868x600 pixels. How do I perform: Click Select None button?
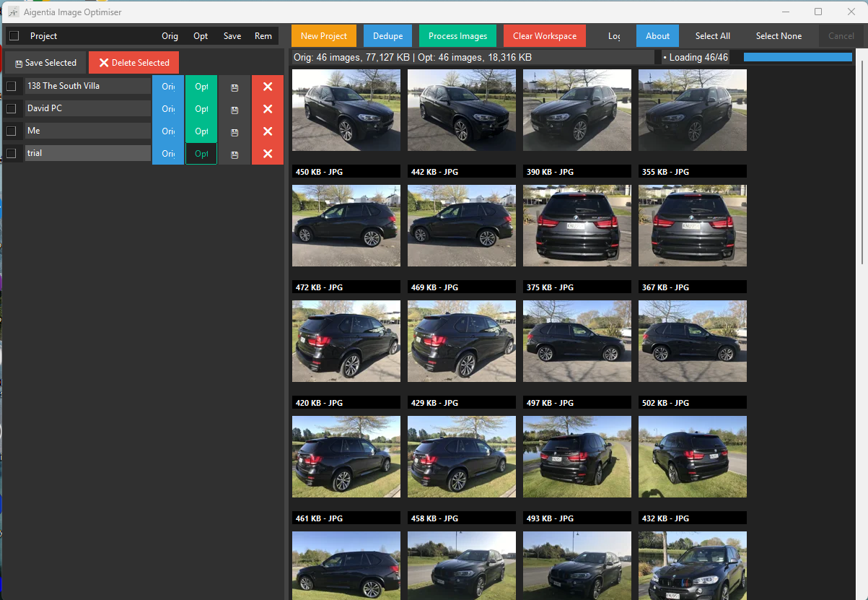point(779,36)
